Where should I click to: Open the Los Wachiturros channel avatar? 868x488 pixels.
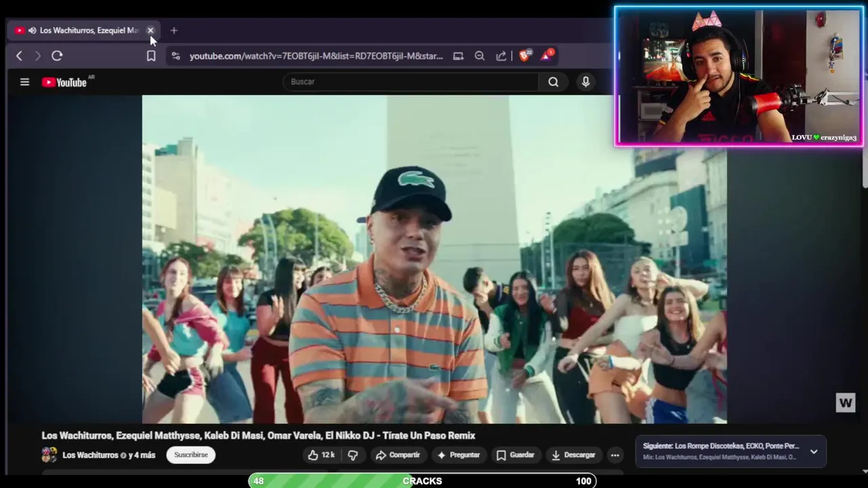coord(49,455)
